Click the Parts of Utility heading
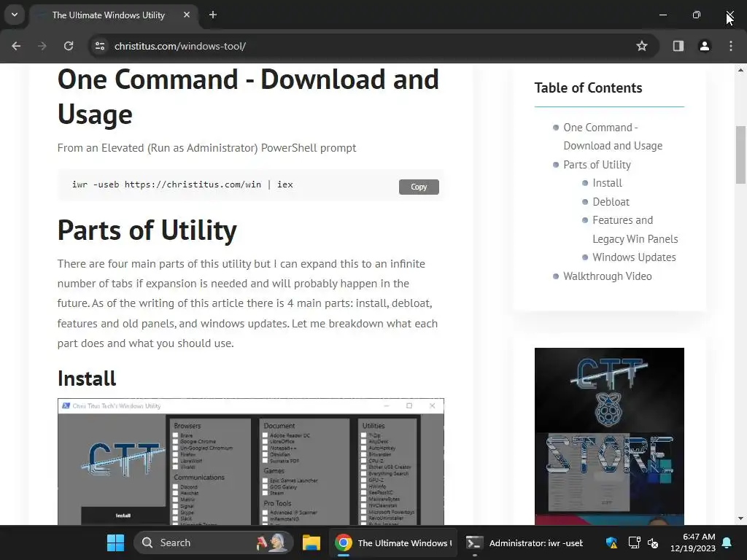This screenshot has height=560, width=747. [x=147, y=231]
